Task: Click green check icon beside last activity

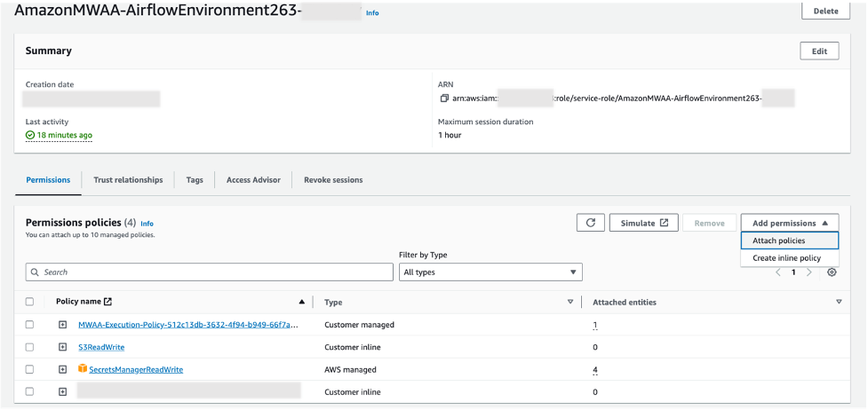Action: pos(30,135)
